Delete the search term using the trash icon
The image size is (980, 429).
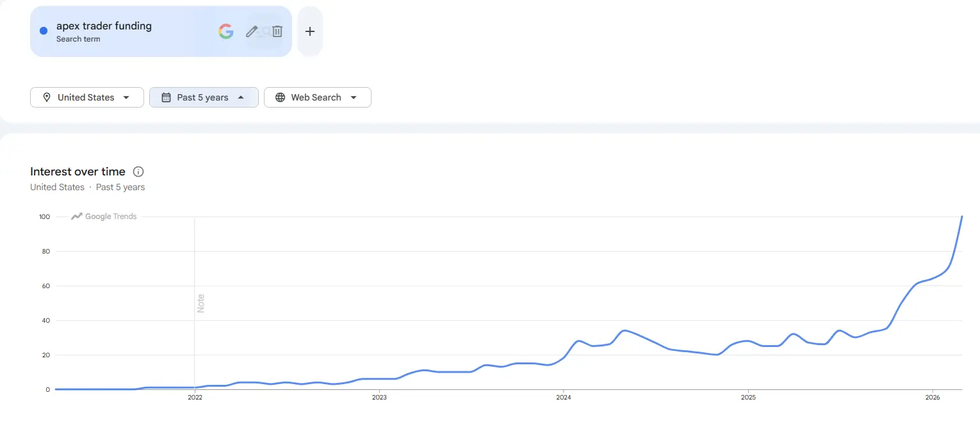[x=277, y=31]
